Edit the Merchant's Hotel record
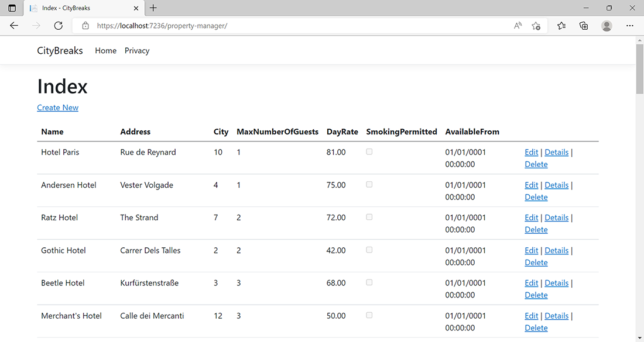 coord(532,316)
